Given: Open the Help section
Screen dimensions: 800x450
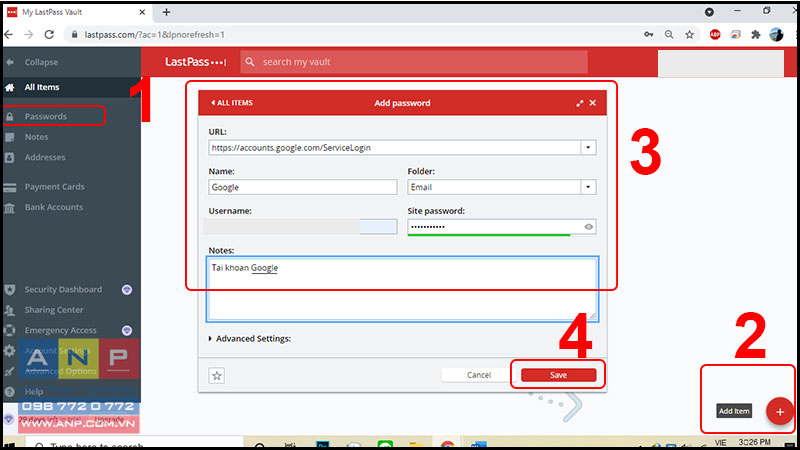Looking at the screenshot, I should pyautogui.click(x=34, y=392).
